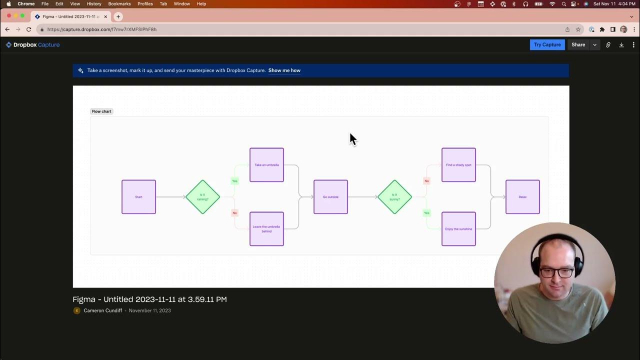Toggle Chrome side panel icon
The height and width of the screenshot is (360, 640).
click(x=613, y=29)
